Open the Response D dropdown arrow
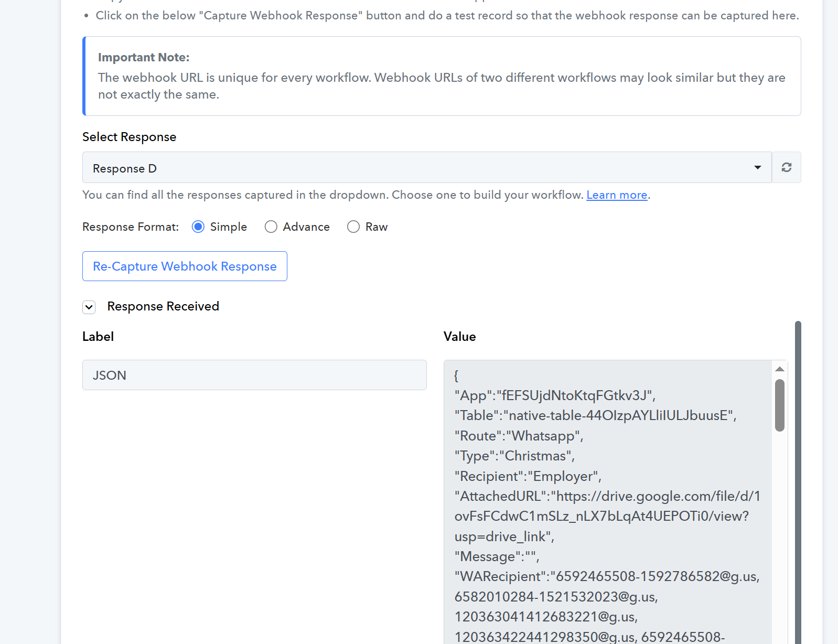The image size is (838, 644). (x=757, y=167)
